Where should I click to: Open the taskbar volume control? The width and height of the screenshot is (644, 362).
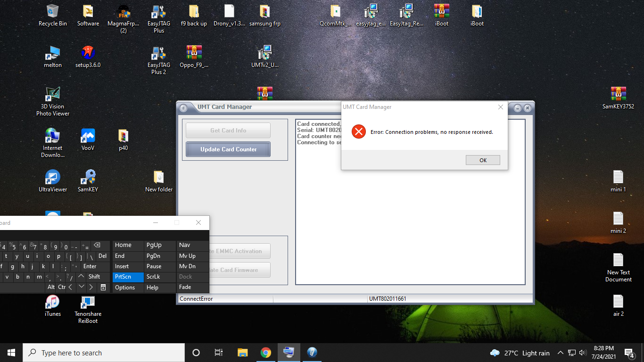[x=583, y=353]
